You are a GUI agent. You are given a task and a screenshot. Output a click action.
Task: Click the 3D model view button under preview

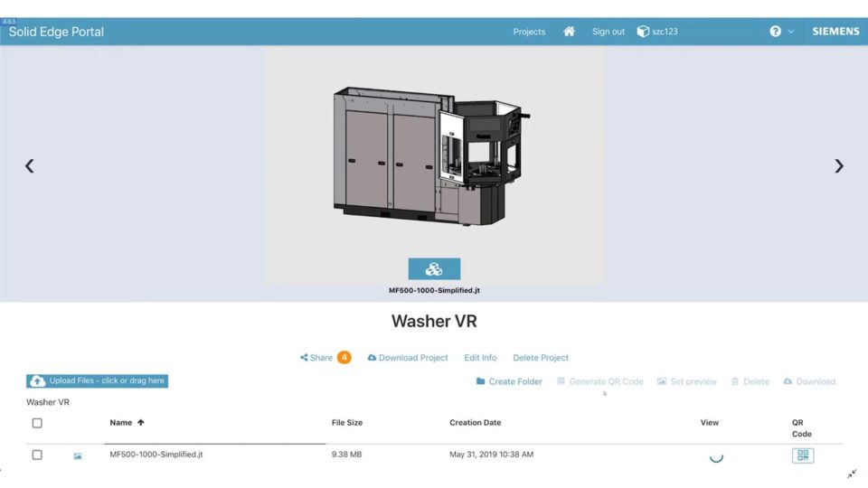click(x=434, y=269)
